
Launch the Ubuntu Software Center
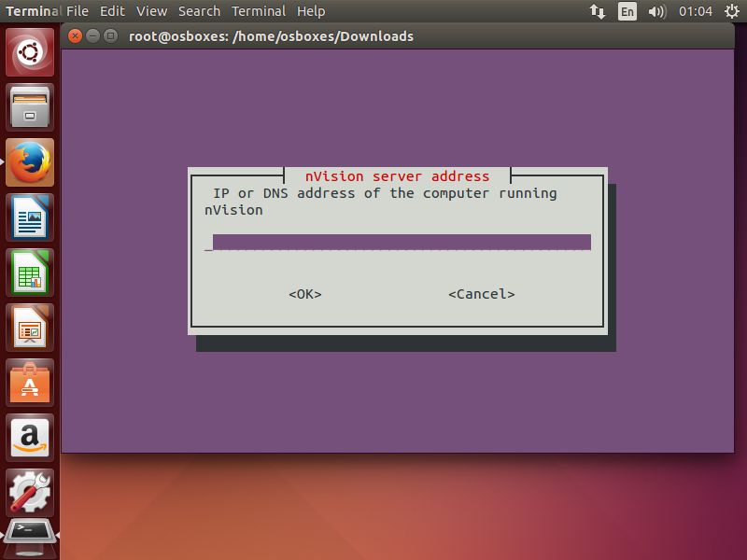point(30,383)
